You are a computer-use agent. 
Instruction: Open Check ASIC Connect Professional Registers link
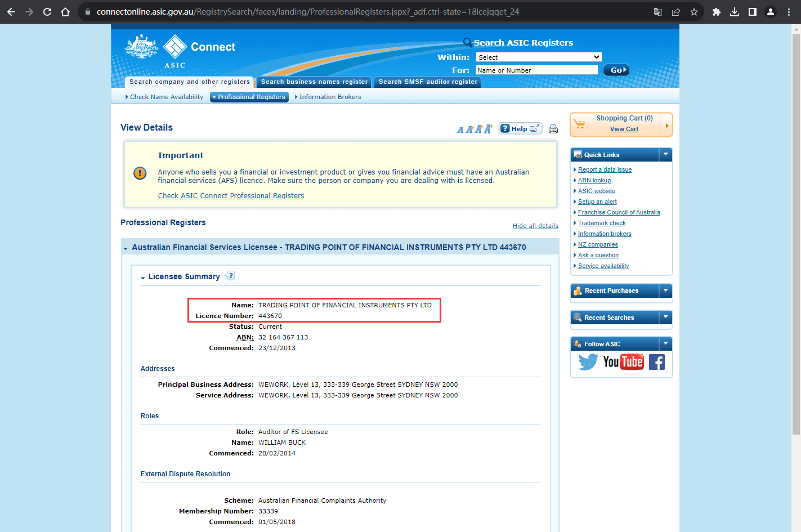coord(231,196)
